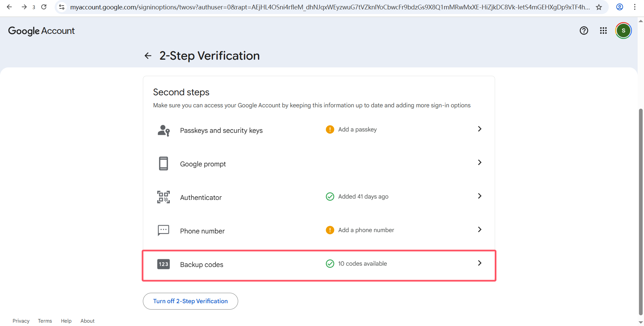Click the browser profile icon

coord(620,7)
